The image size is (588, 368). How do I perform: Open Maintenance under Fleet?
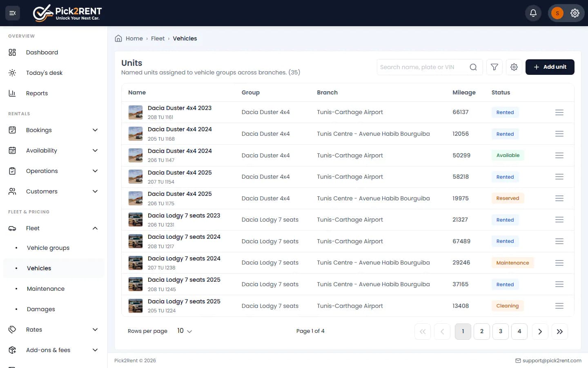[x=53, y=289]
